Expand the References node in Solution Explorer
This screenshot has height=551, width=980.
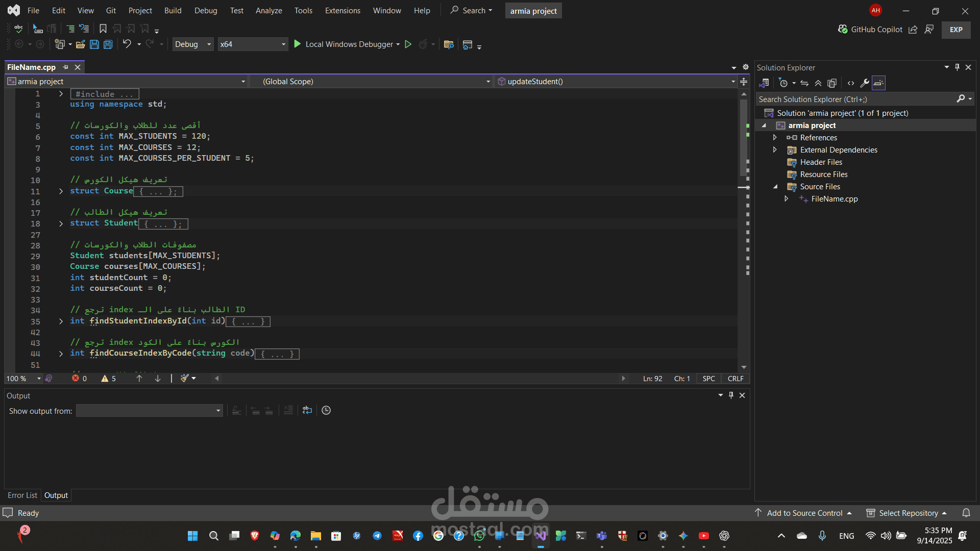pyautogui.click(x=775, y=138)
